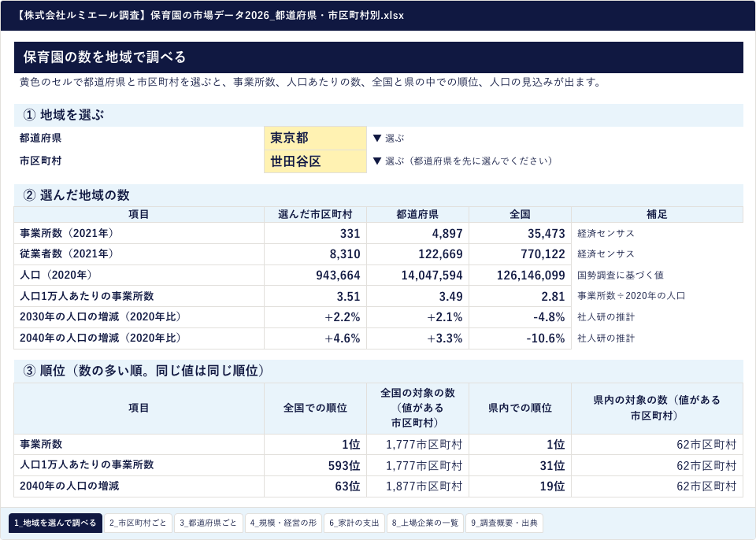Click the municipality value 331
This screenshot has height=540, width=756.
tap(315, 233)
